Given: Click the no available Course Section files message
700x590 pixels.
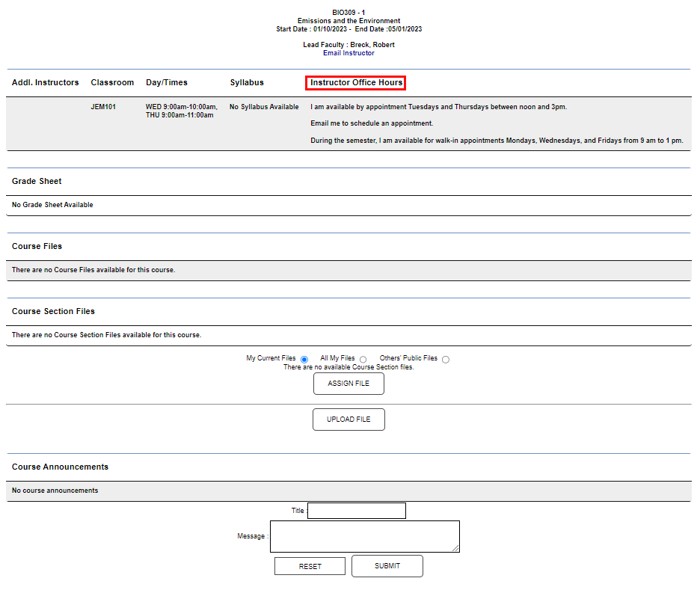Looking at the screenshot, I should 349,367.
